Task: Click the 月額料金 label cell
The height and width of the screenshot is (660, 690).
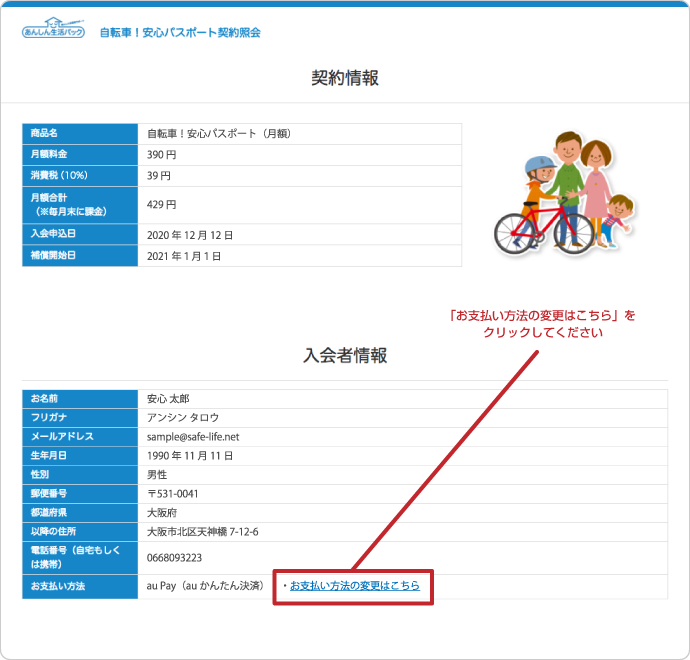Action: 80,155
